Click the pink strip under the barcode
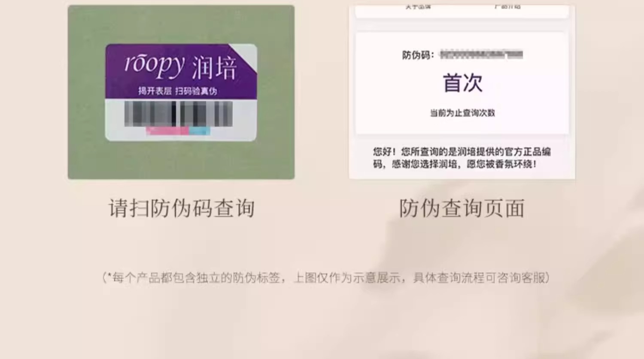 point(167,130)
